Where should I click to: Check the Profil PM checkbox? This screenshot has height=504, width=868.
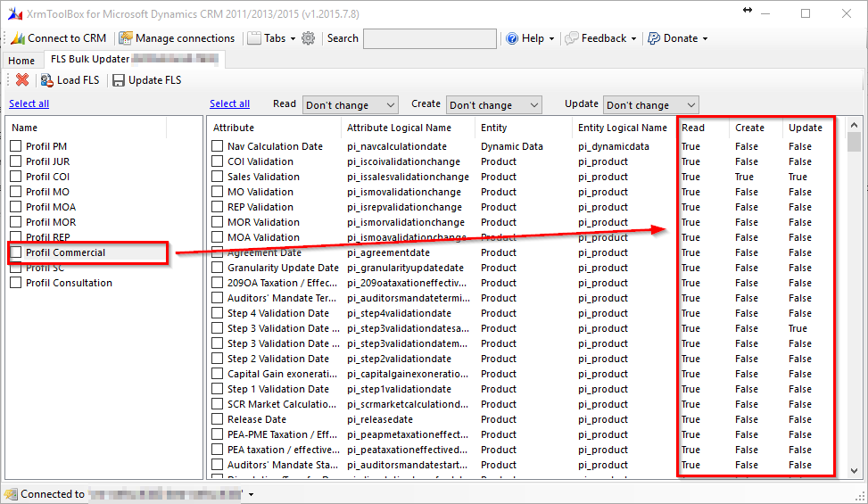15,146
